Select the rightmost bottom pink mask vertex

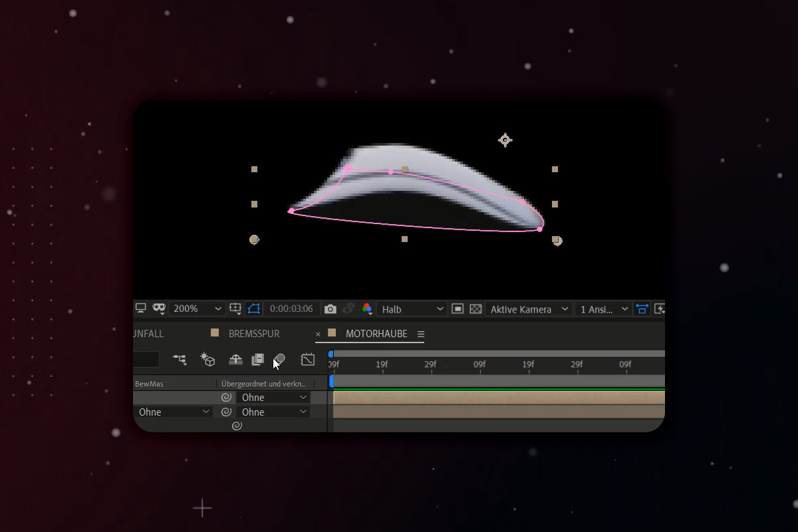click(539, 229)
